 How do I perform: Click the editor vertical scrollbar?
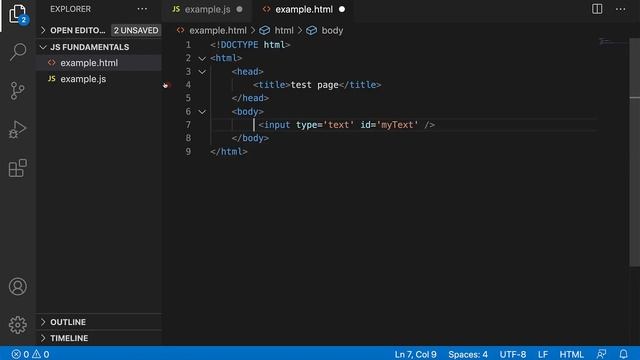coord(634,151)
